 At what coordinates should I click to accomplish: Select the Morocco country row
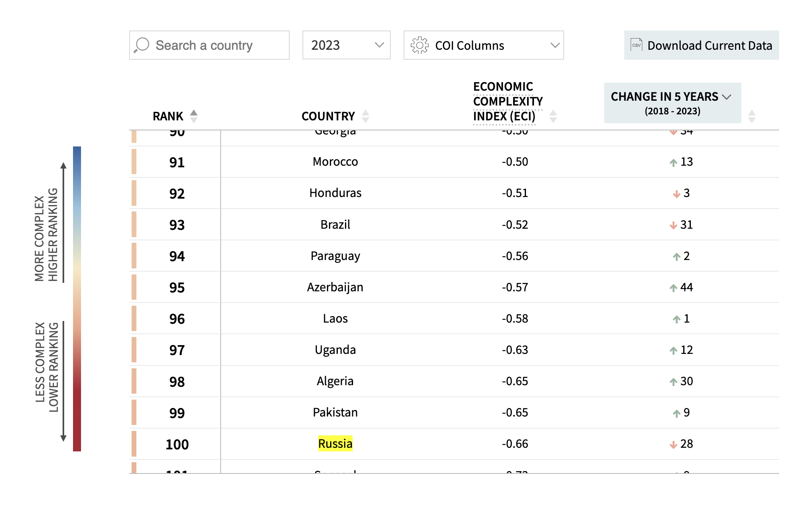pos(454,162)
